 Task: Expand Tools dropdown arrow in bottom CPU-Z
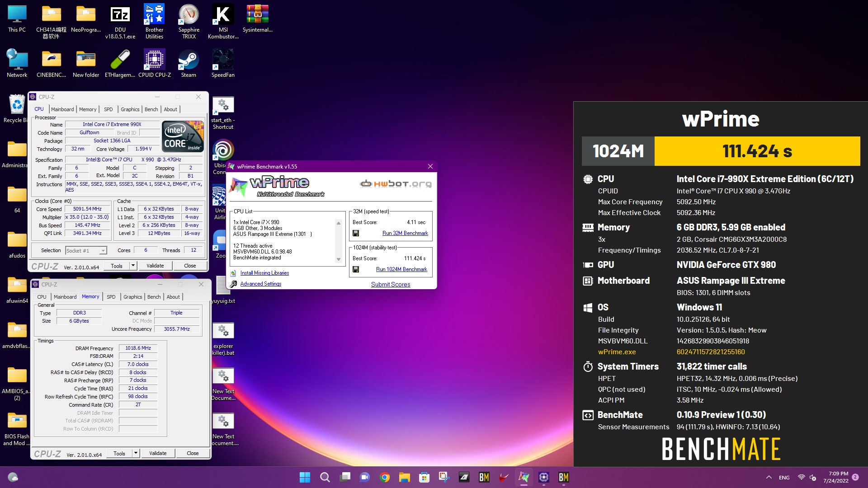136,453
